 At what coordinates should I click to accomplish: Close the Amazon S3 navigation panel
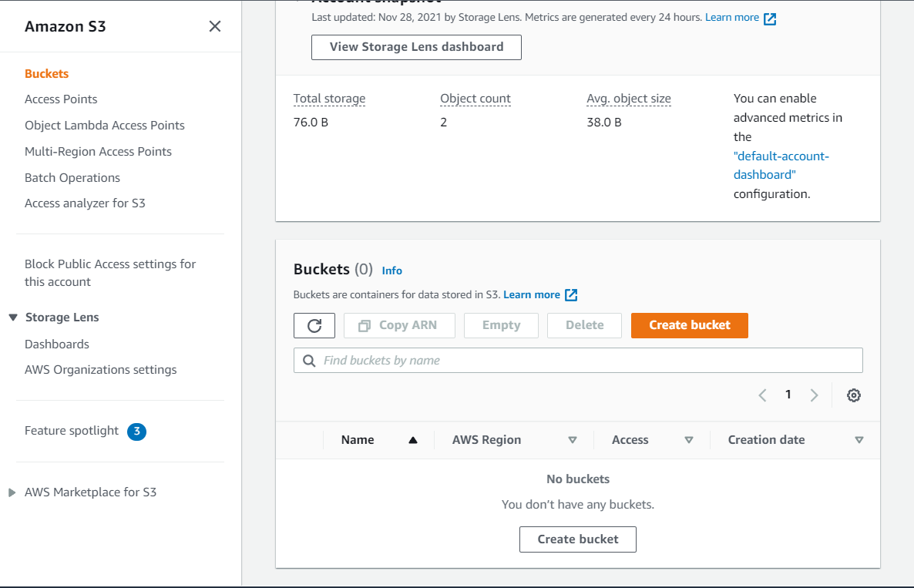click(x=215, y=26)
